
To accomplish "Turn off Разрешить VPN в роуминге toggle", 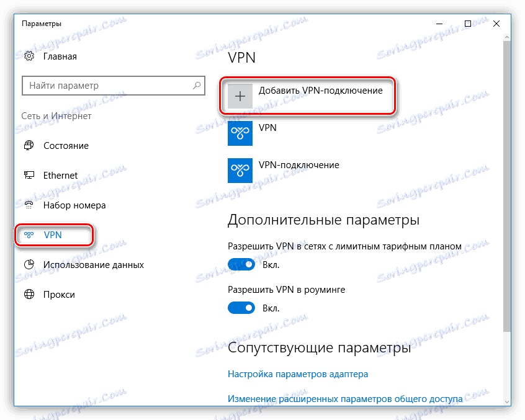I will click(241, 308).
